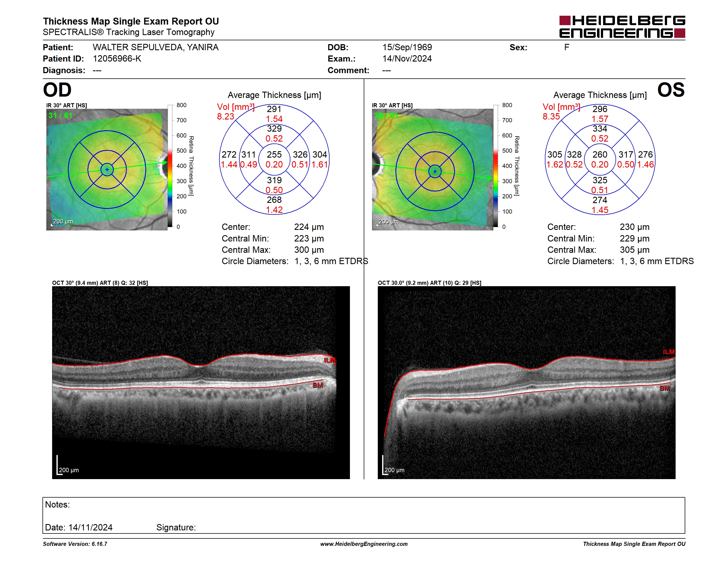The width and height of the screenshot is (728, 563).
Task: Click the OS center subfield value 260
Action: (600, 155)
